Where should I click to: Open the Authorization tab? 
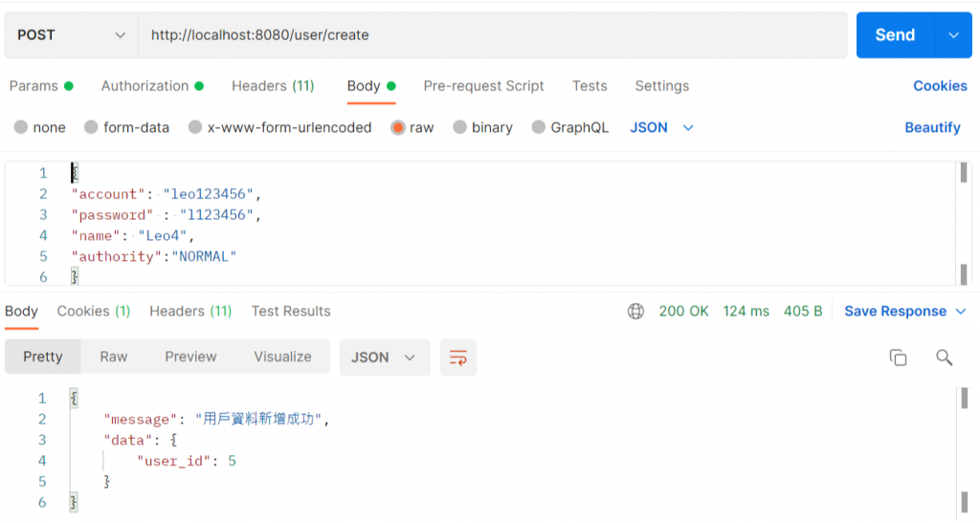(152, 86)
